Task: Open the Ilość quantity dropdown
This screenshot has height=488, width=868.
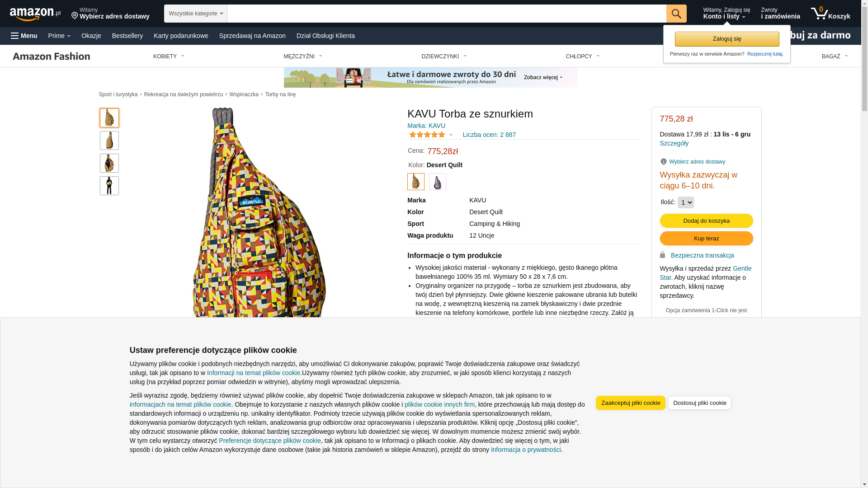Action: click(x=685, y=202)
